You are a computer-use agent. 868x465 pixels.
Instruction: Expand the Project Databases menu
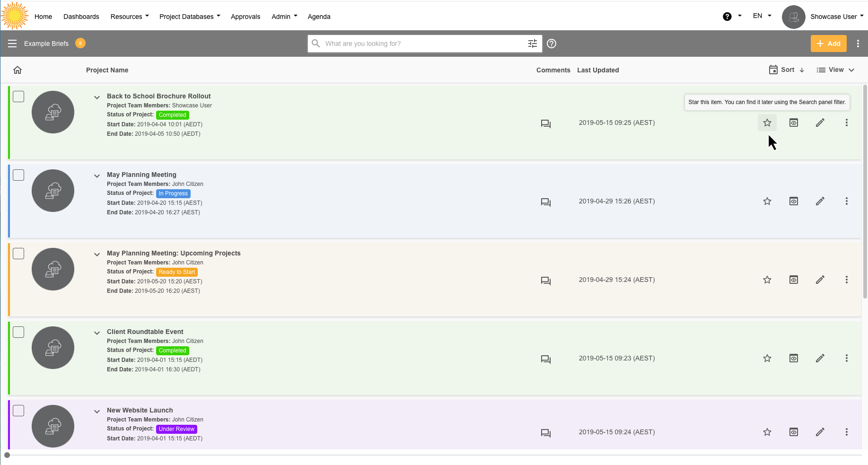pyautogui.click(x=190, y=17)
